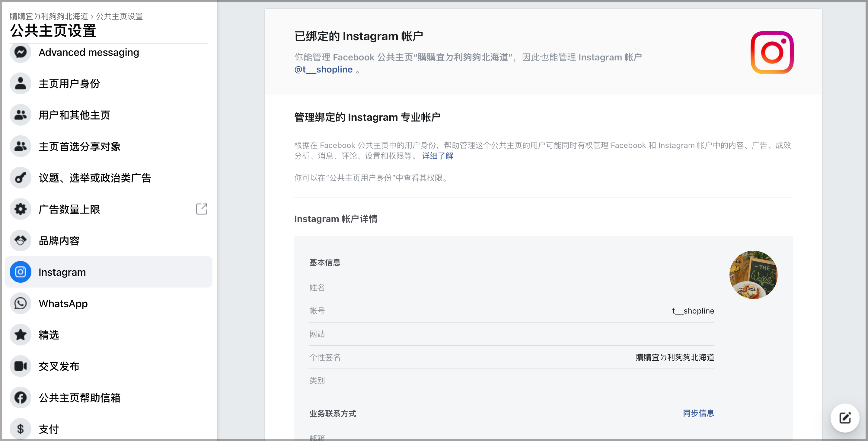The width and height of the screenshot is (868, 441).
Task: Click breadcrumb 購購宜ㄉ利夠夠北海道
Action: pos(49,16)
